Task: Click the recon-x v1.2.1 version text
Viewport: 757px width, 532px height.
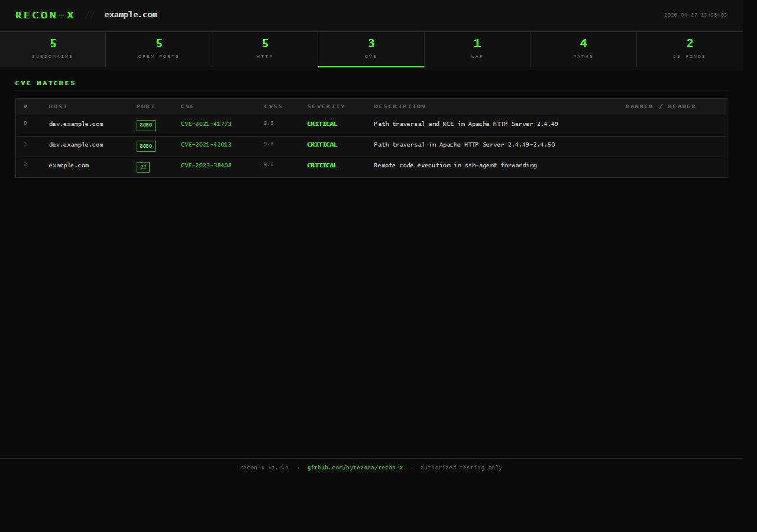Action: (264, 468)
